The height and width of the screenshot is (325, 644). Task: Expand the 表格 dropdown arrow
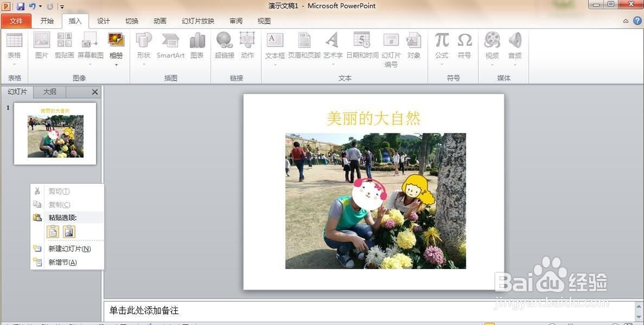coord(14,64)
